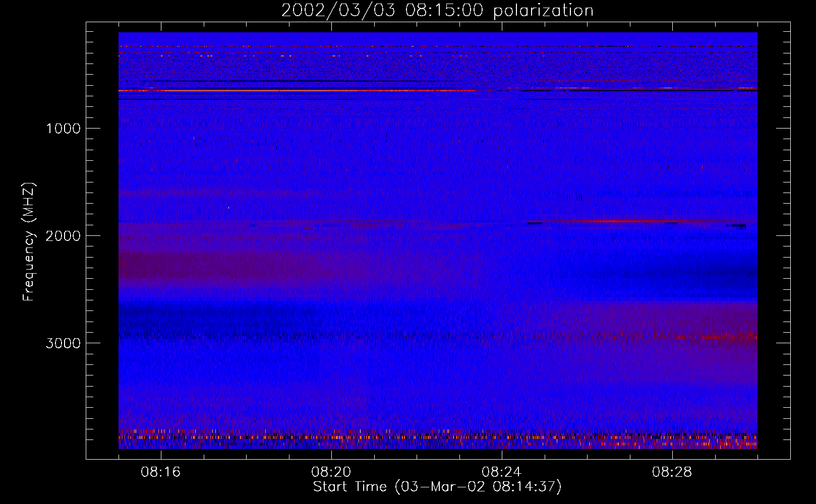
Task: Click the 08:24 time axis label
Action: pyautogui.click(x=502, y=472)
